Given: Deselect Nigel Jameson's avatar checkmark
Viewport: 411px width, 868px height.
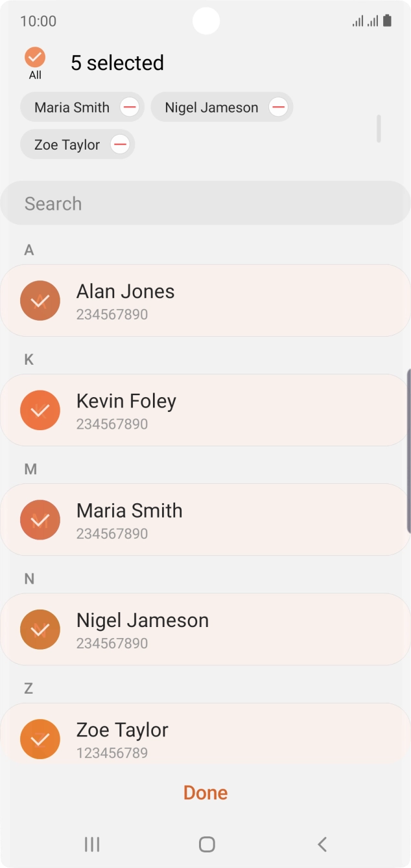Looking at the screenshot, I should [x=40, y=629].
